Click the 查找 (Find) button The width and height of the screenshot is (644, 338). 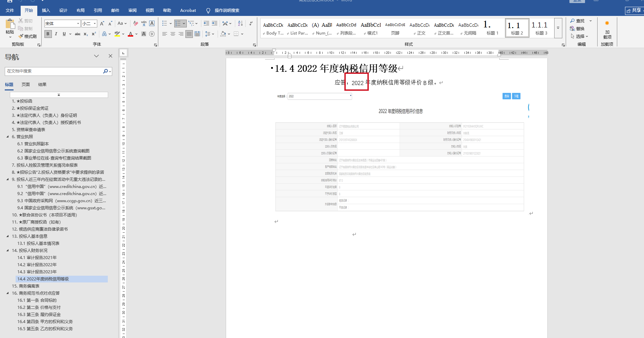pos(578,21)
